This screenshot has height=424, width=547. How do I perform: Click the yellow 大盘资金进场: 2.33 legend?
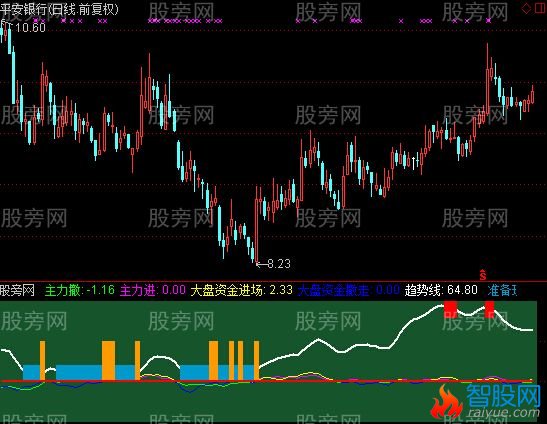pos(241,290)
